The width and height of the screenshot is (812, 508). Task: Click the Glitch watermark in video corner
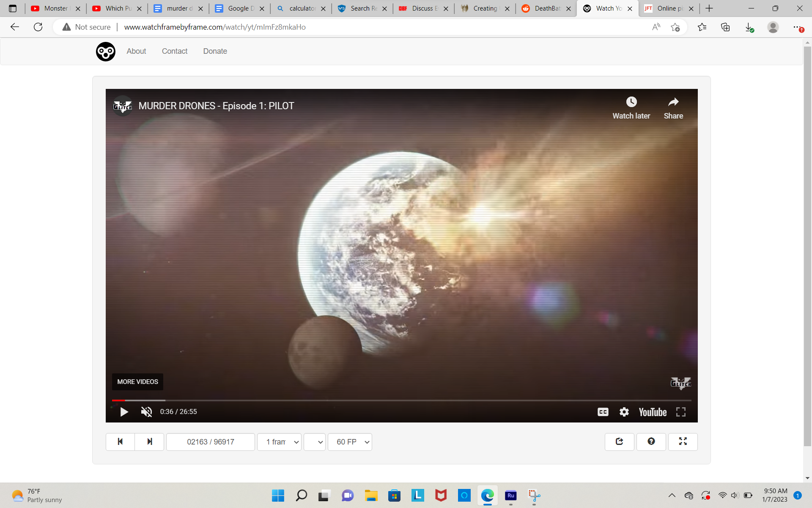pos(680,383)
